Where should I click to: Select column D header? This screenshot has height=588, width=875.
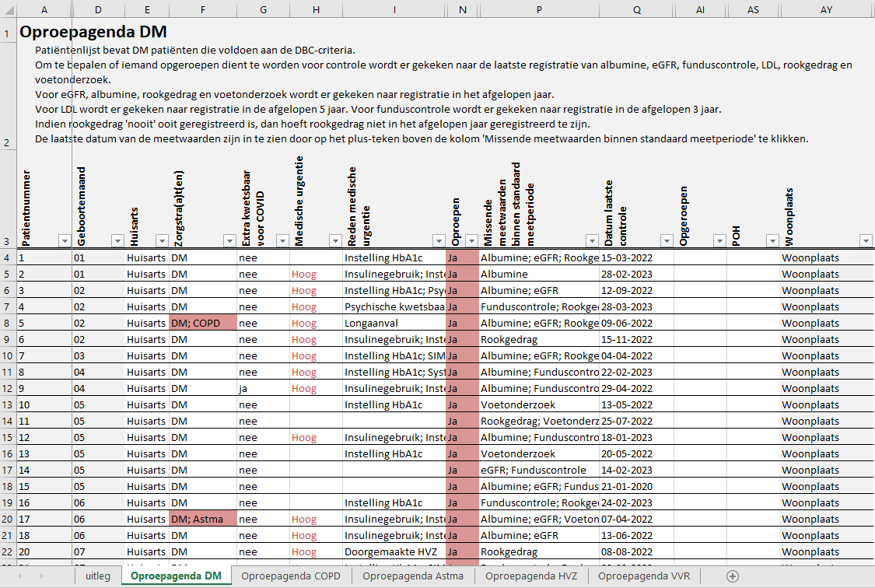pyautogui.click(x=98, y=9)
